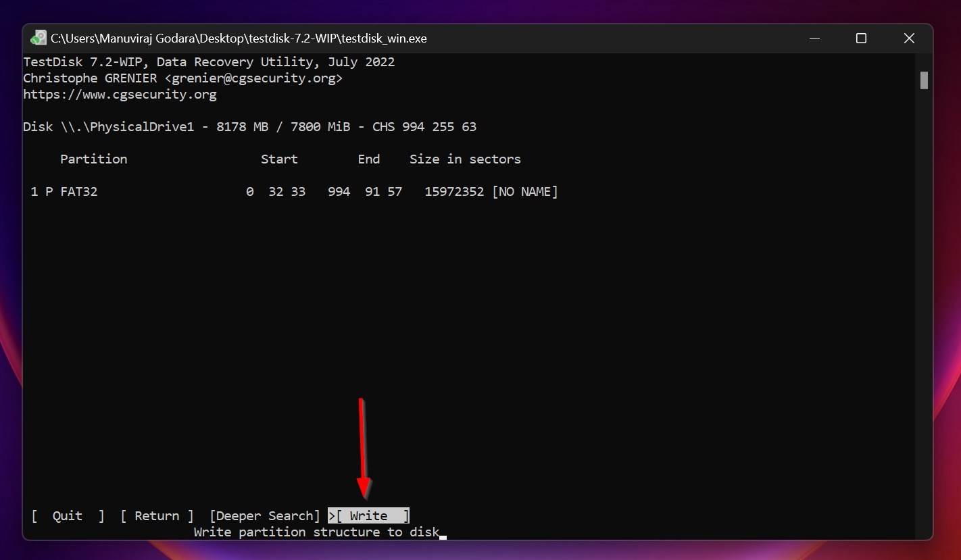Viewport: 961px width, 560px height.
Task: Click the console scrollbar thumb
Action: pos(924,80)
